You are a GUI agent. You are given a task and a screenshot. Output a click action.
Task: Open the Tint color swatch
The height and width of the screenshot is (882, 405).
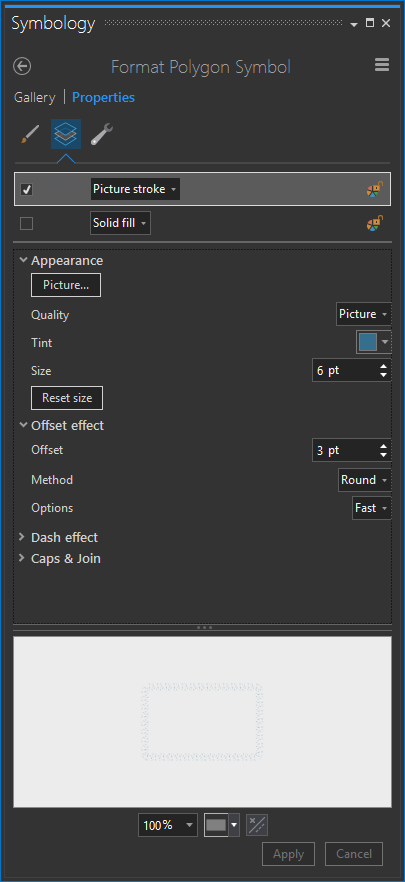(374, 342)
